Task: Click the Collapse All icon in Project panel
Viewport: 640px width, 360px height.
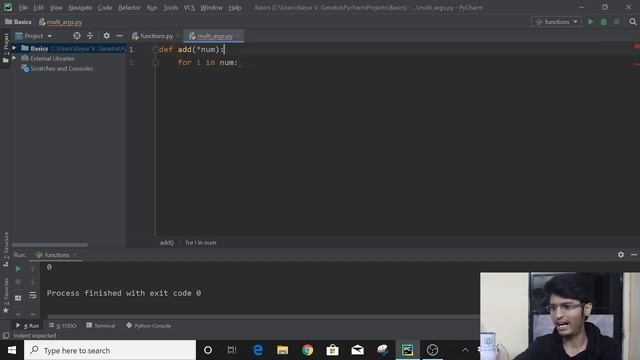Action: pos(90,36)
